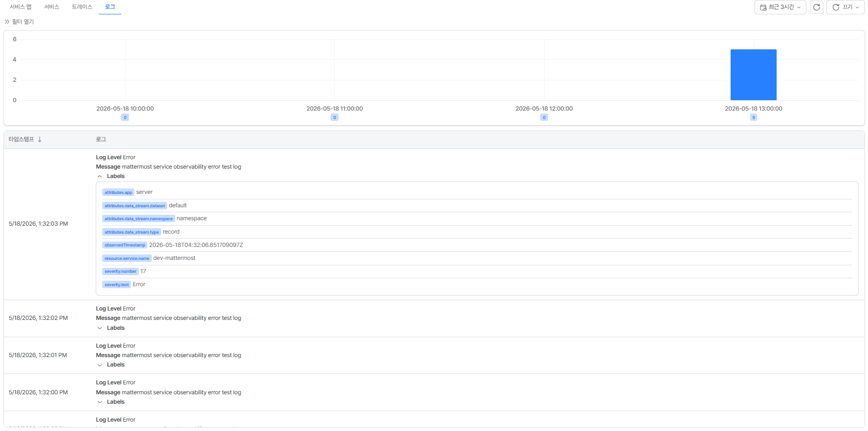Open the 끄기 auto-refresh dropdown
This screenshot has width=868, height=431.
[846, 7]
